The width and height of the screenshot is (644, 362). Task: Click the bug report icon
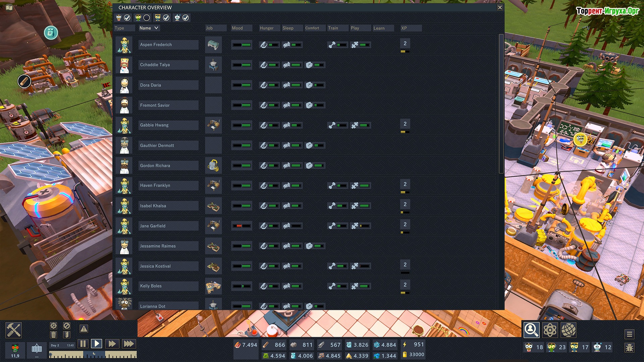pyautogui.click(x=629, y=348)
